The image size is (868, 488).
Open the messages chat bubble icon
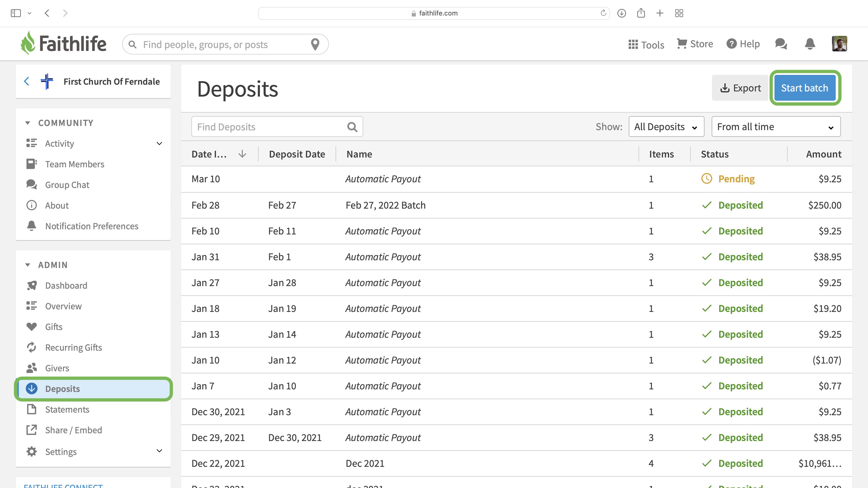coord(781,44)
